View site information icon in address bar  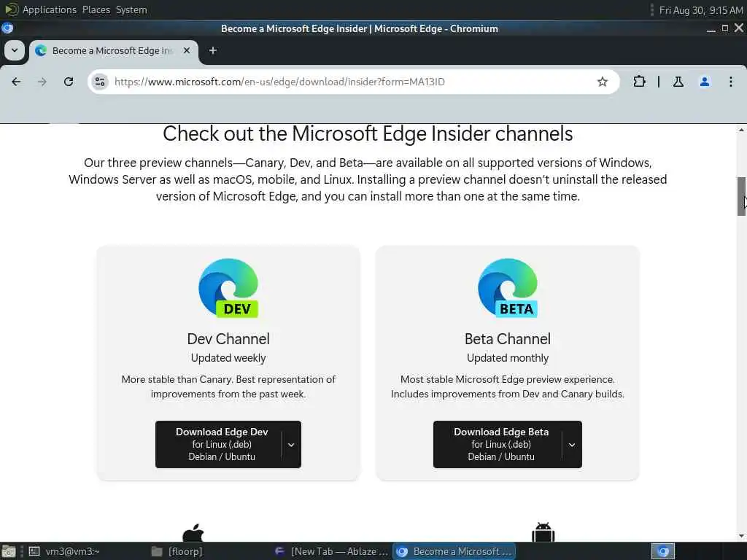pos(100,82)
